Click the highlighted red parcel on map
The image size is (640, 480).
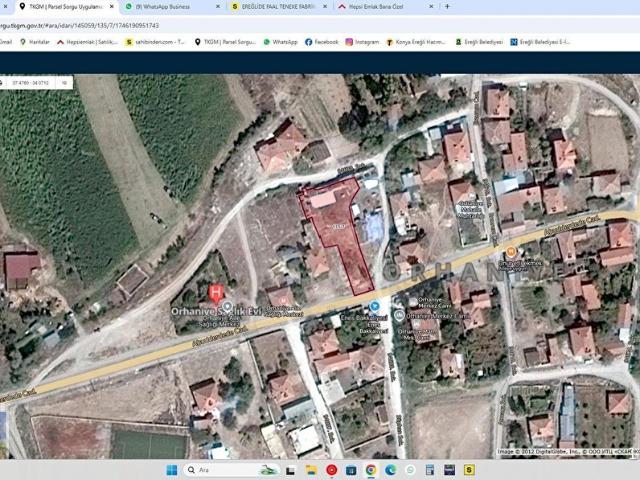point(336,224)
